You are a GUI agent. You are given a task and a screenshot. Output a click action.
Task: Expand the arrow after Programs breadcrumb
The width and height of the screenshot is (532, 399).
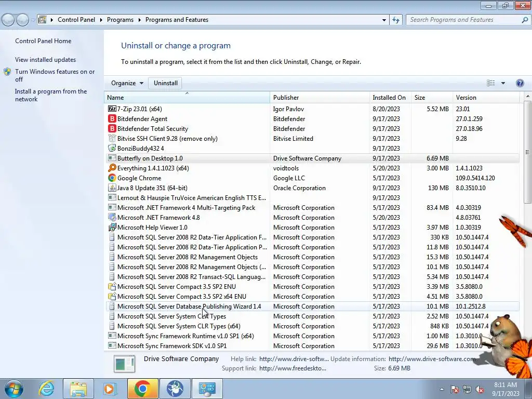(139, 20)
